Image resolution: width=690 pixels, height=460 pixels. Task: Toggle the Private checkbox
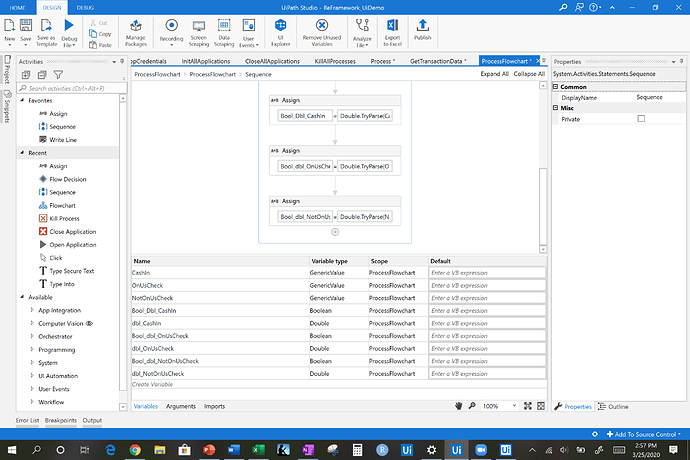(641, 119)
